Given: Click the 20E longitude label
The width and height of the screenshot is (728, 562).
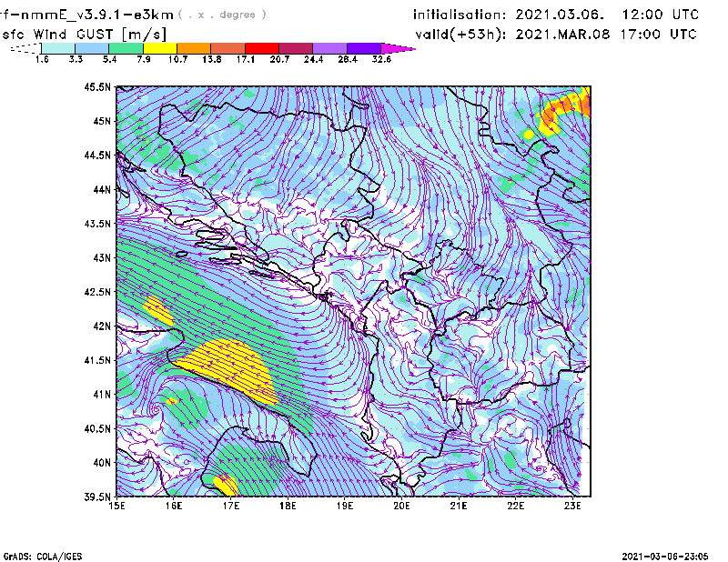Looking at the screenshot, I should point(401,506).
